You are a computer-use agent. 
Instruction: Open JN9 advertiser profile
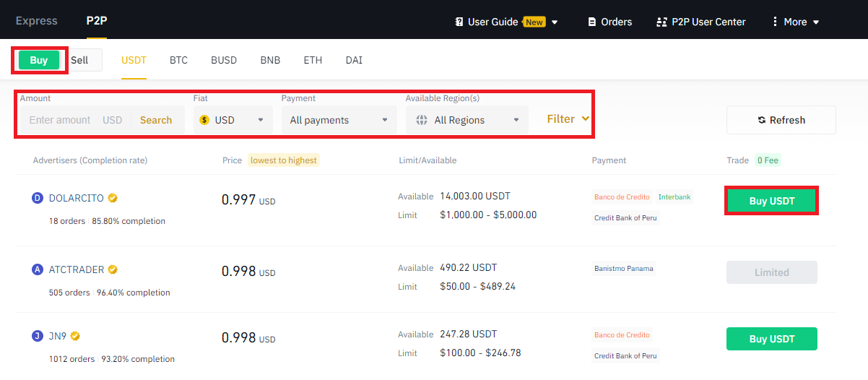point(58,336)
